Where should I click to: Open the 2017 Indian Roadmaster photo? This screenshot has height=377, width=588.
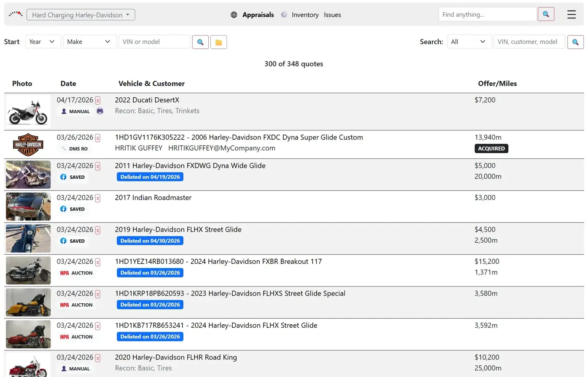(28, 206)
